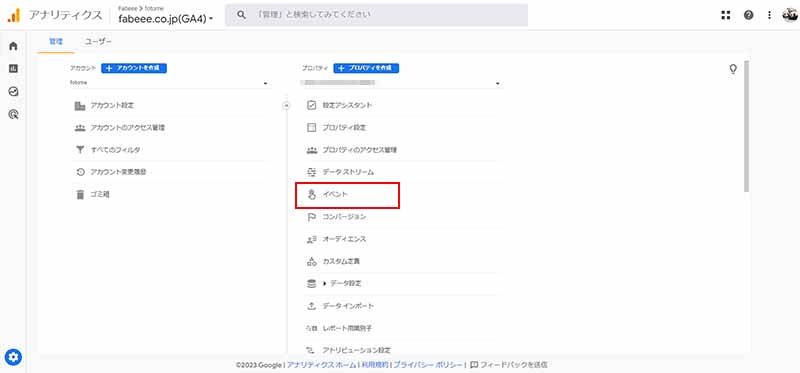
Task: Click the ゴミ箱 trash can icon
Action: coord(80,194)
